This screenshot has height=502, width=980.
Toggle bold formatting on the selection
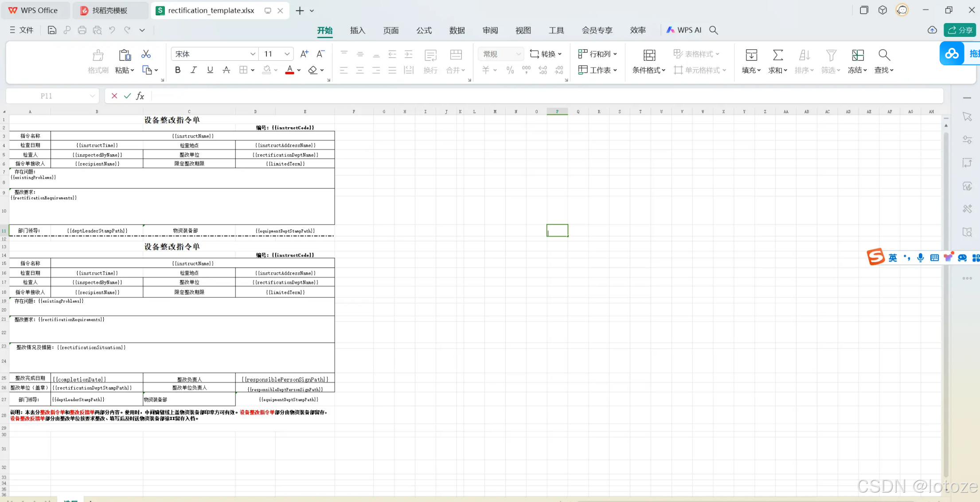pyautogui.click(x=177, y=70)
